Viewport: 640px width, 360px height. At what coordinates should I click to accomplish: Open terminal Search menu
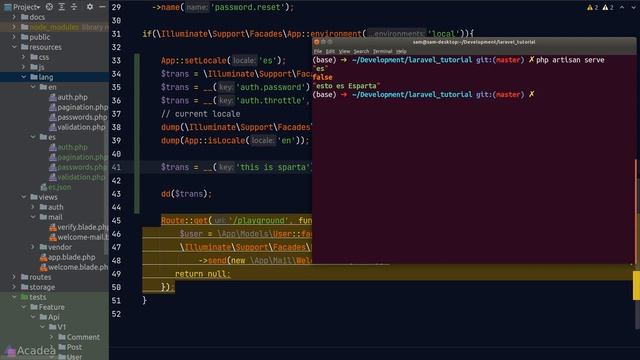click(x=361, y=51)
